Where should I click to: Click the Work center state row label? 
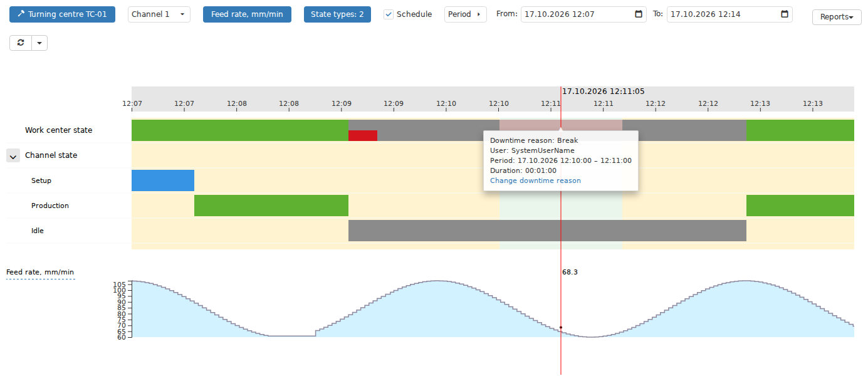tap(58, 130)
